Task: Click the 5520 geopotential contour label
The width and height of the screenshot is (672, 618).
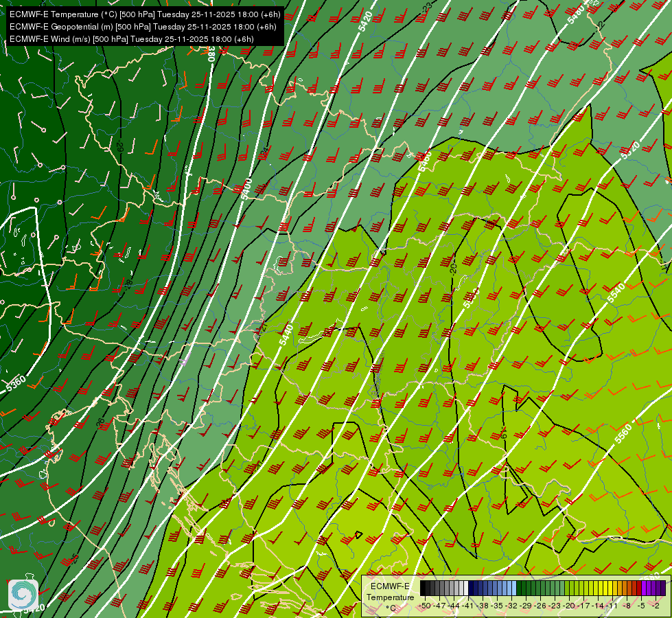Action: tap(630, 150)
